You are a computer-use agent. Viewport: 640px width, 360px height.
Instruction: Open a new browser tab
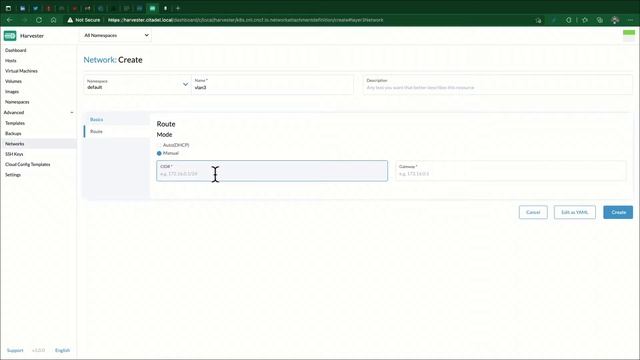178,8
